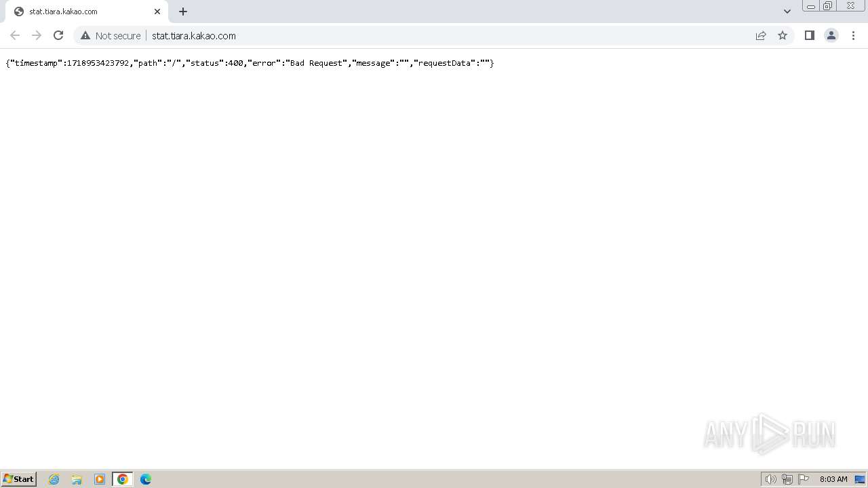Image resolution: width=868 pixels, height=488 pixels.
Task: Open the Chrome profile menu
Action: pos(831,35)
